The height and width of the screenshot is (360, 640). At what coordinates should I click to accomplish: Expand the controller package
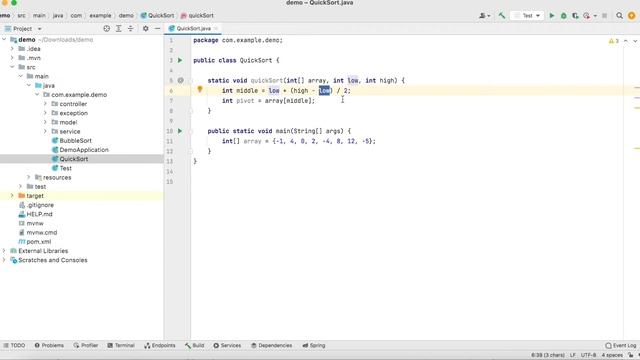[45, 104]
